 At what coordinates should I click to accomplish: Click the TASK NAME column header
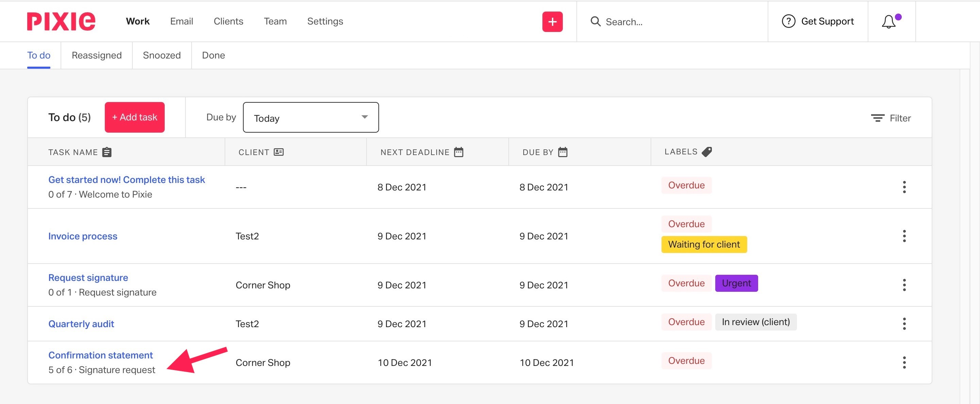pyautogui.click(x=73, y=152)
